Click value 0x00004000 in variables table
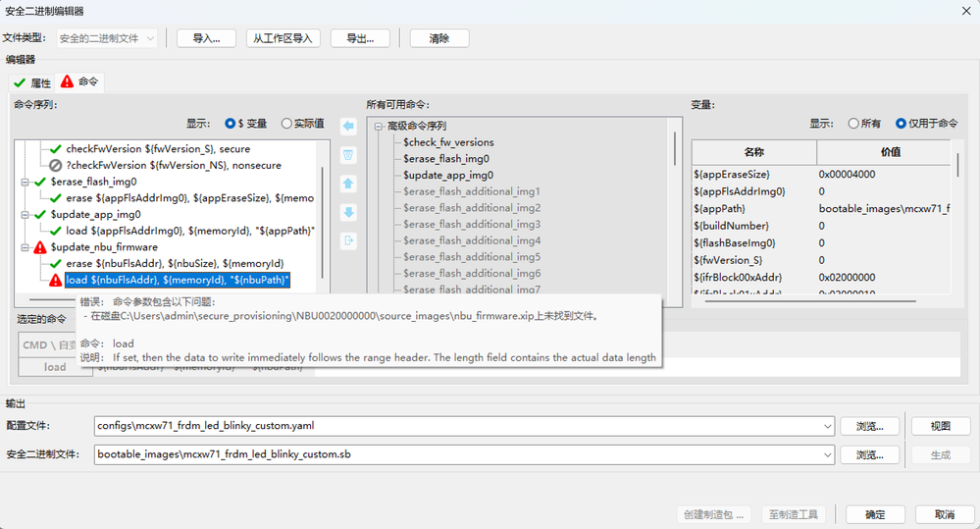The height and width of the screenshot is (529, 980). [847, 175]
